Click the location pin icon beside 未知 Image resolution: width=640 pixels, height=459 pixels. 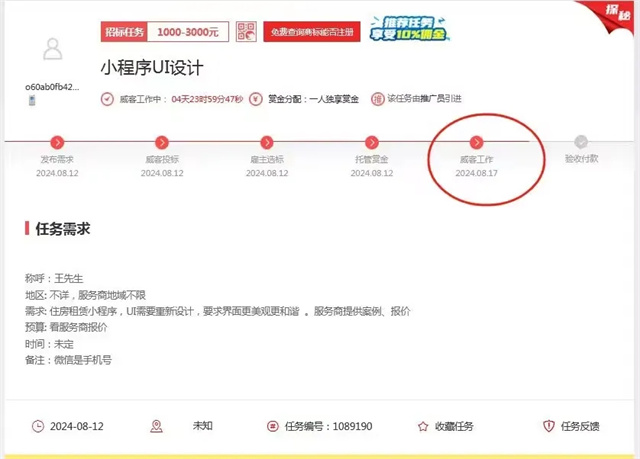click(x=156, y=426)
